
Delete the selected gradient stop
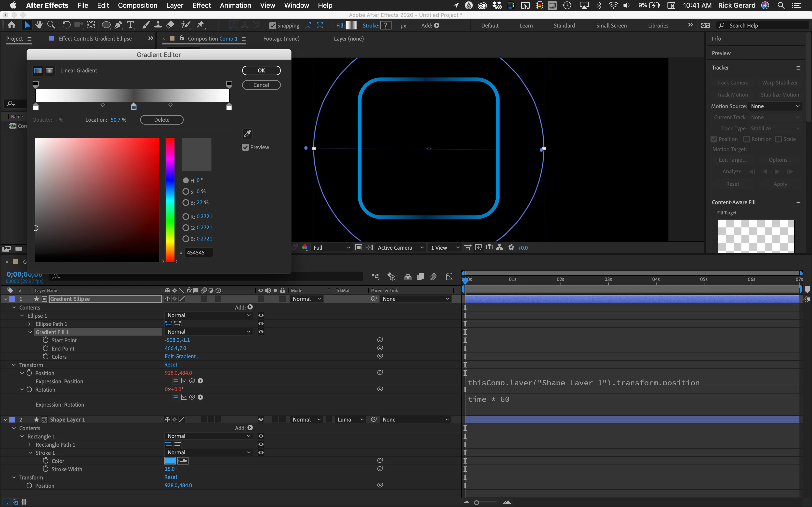(162, 120)
